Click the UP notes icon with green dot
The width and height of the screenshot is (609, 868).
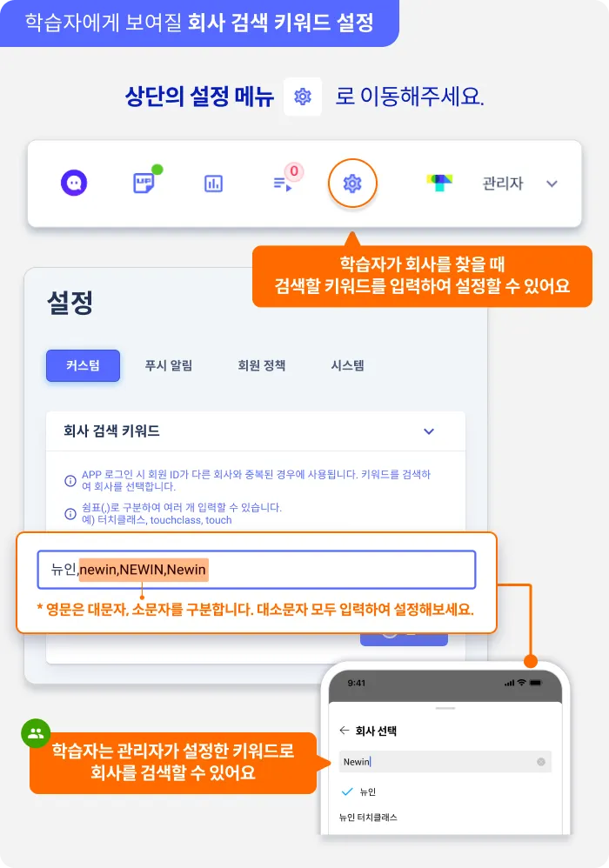click(145, 181)
